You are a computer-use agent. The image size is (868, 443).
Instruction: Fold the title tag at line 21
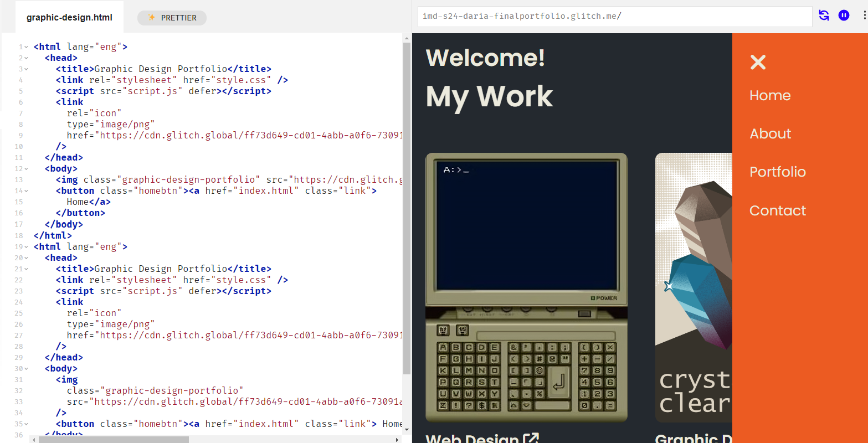[27, 269]
